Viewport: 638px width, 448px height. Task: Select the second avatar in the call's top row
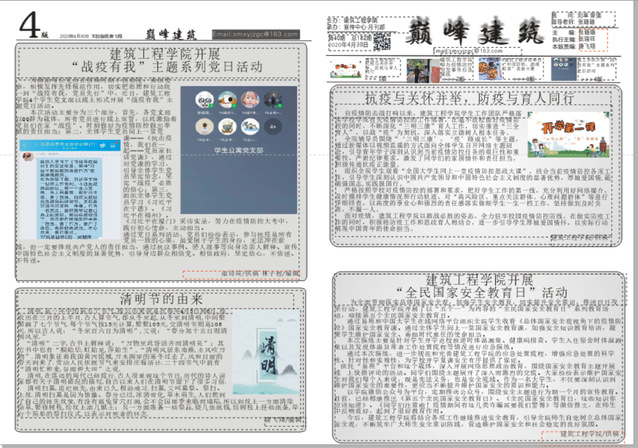[x=227, y=102]
